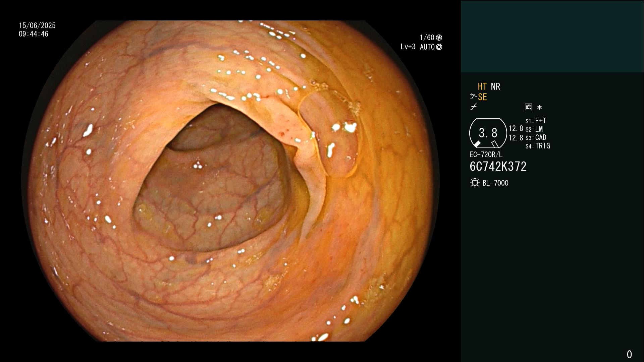This screenshot has height=362, width=644.
Task: Click the NR noise reduction label
Action: point(495,86)
